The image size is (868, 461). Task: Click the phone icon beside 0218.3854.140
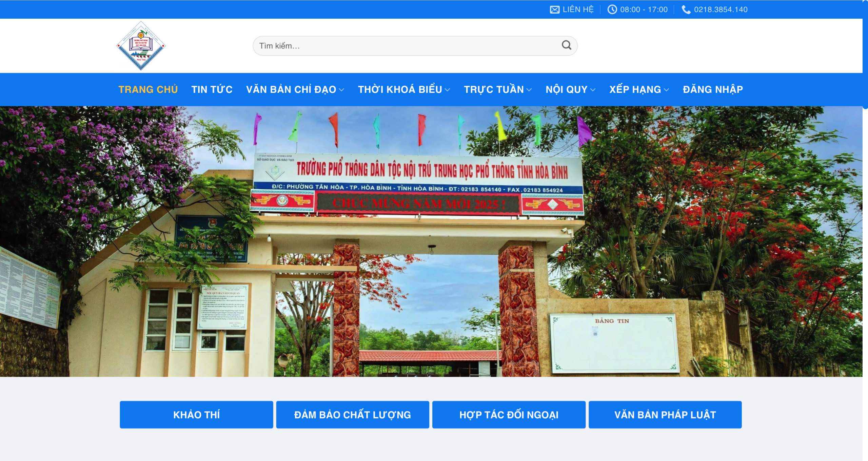686,9
